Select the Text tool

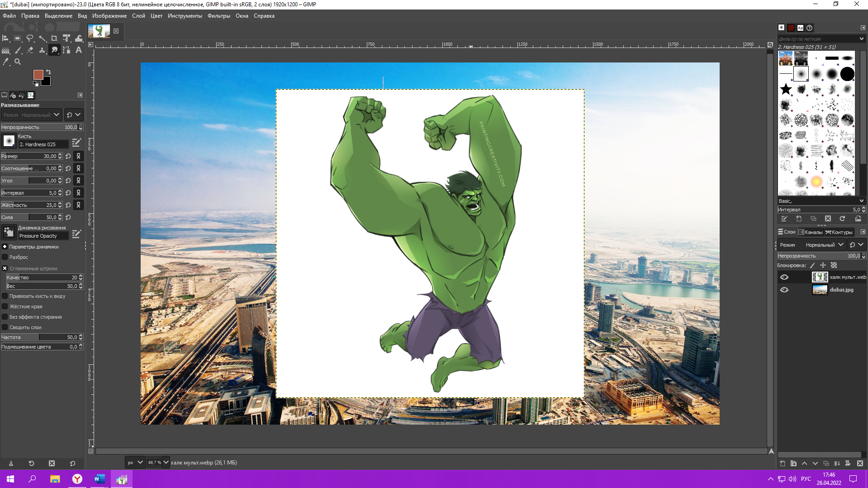(x=79, y=50)
